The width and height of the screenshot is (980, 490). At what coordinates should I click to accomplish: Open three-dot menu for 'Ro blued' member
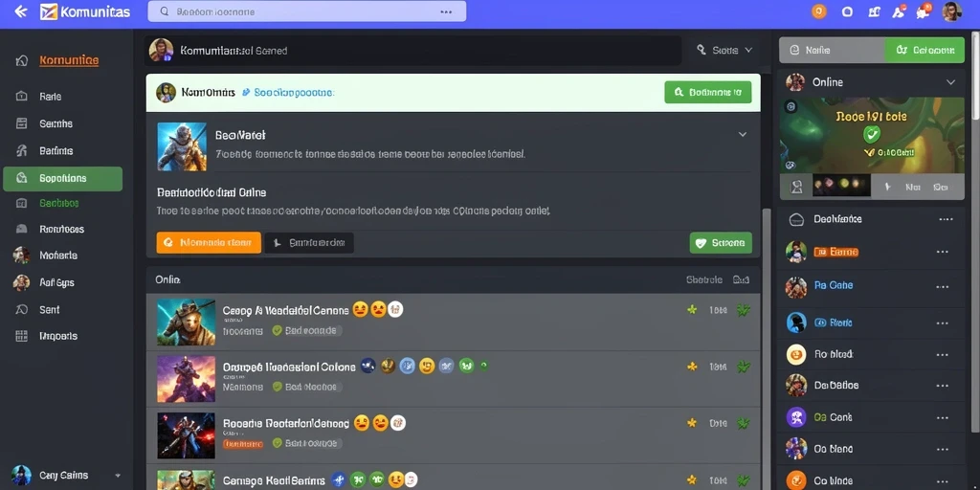pos(943,354)
